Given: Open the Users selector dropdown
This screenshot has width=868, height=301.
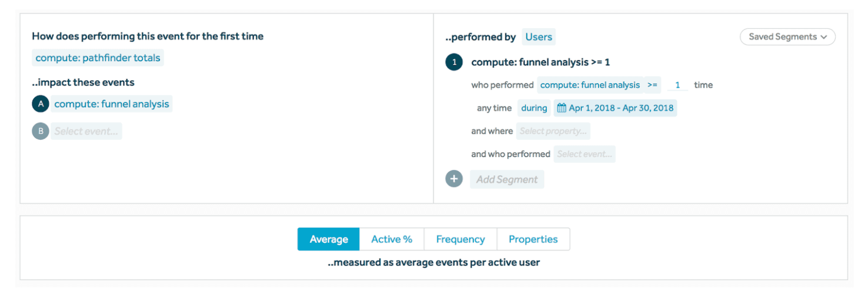Looking at the screenshot, I should point(538,37).
